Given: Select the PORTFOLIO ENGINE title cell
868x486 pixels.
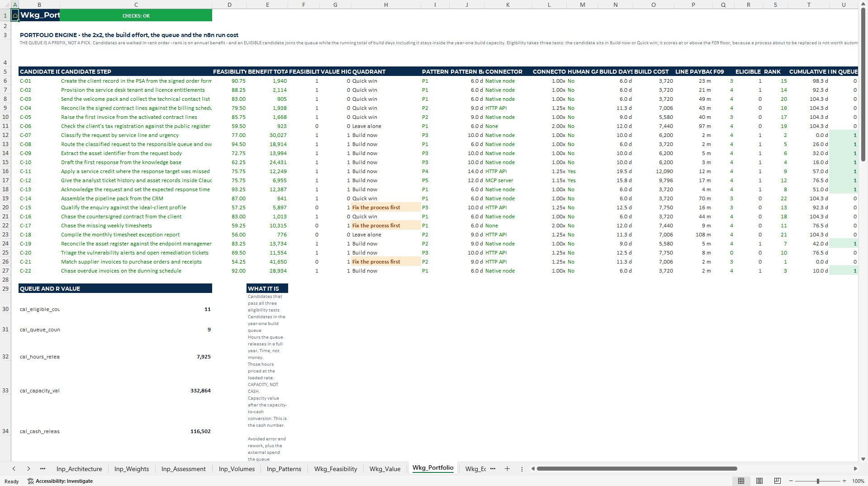Looking at the screenshot, I should [x=129, y=35].
